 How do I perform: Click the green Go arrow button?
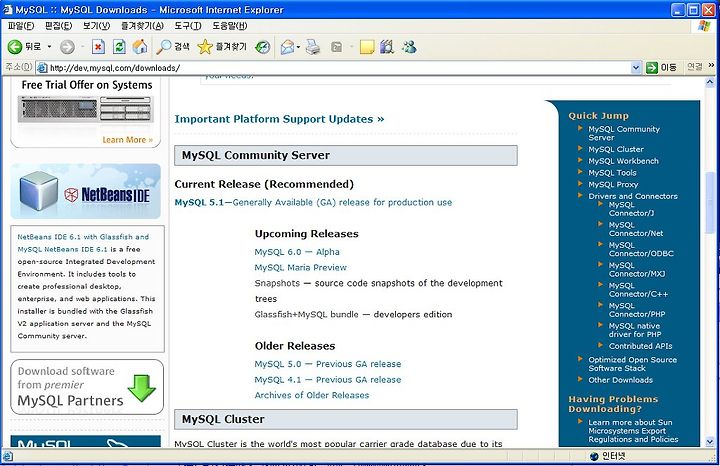[x=652, y=68]
